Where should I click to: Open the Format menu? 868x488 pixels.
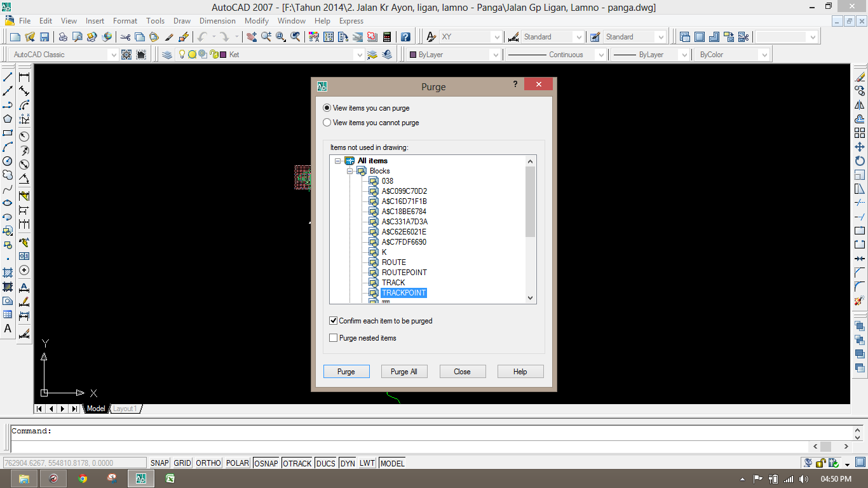pyautogui.click(x=125, y=21)
